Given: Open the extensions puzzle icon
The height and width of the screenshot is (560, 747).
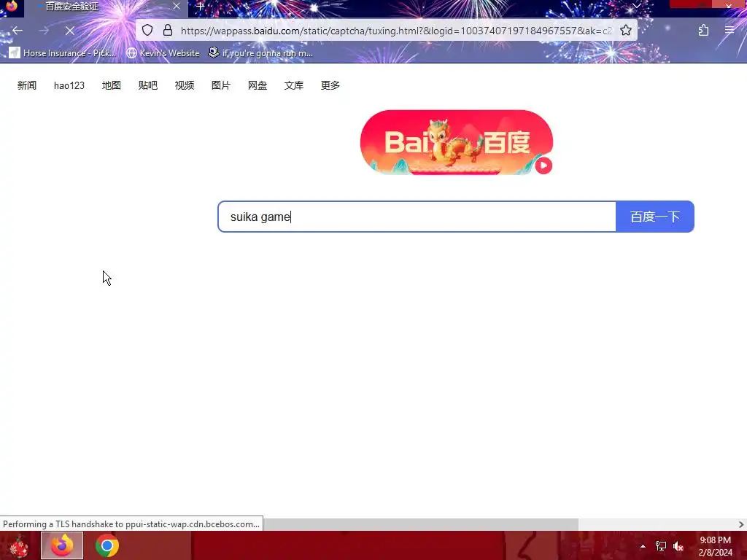Looking at the screenshot, I should (703, 31).
